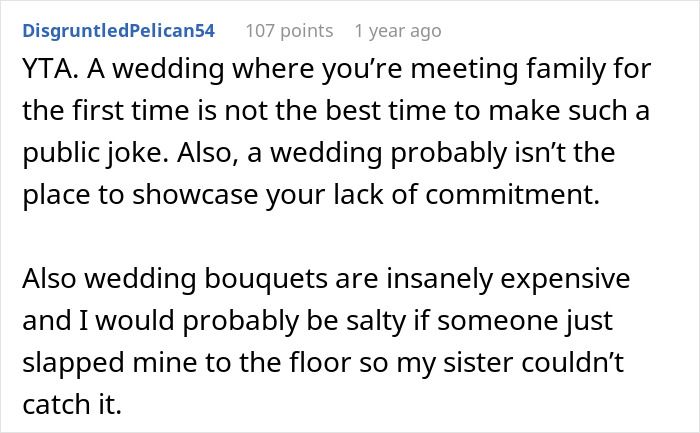The height and width of the screenshot is (433, 700).
Task: Click the '1 year ago' timestamp
Action: [x=397, y=31]
